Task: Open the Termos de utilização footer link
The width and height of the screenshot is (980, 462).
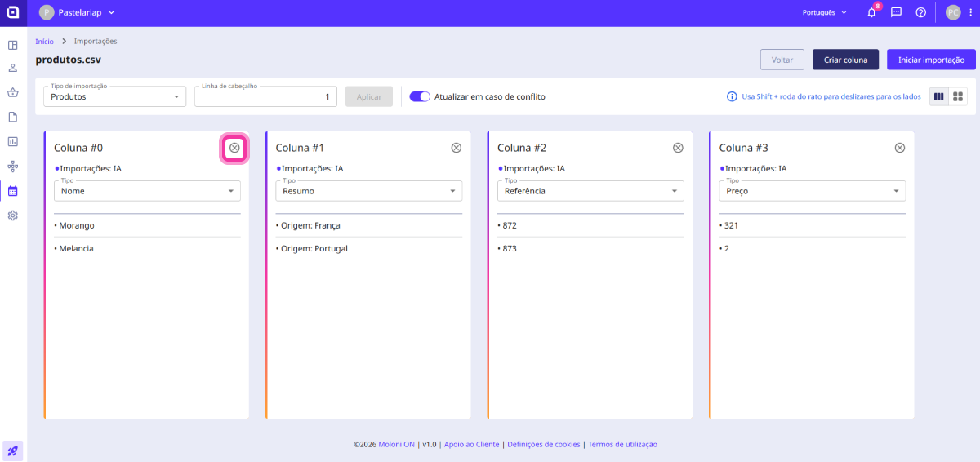Action: click(622, 445)
